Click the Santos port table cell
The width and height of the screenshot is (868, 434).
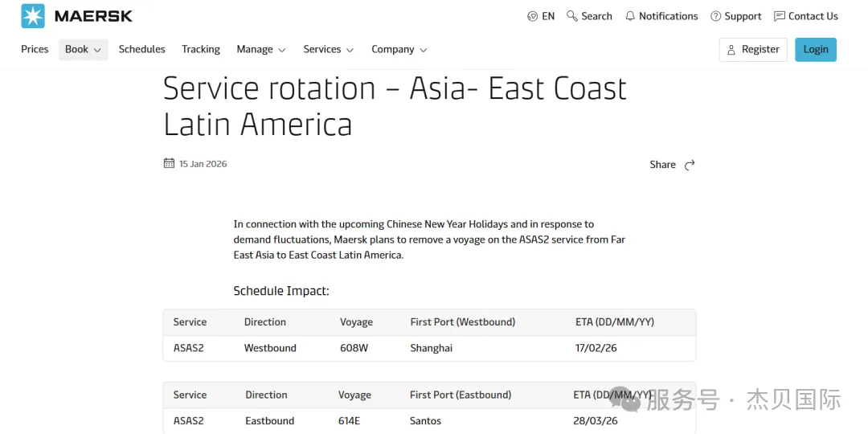[425, 420]
